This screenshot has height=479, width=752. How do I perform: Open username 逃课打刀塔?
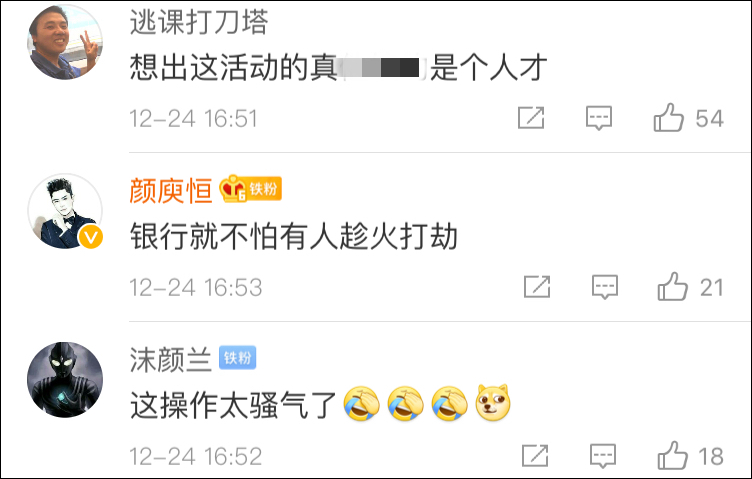click(x=199, y=22)
